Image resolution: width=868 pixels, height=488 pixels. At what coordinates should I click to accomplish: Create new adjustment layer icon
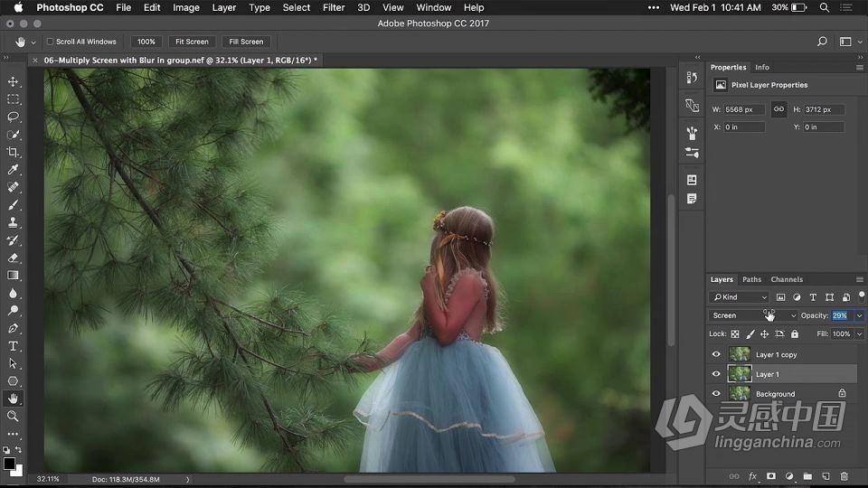point(789,476)
